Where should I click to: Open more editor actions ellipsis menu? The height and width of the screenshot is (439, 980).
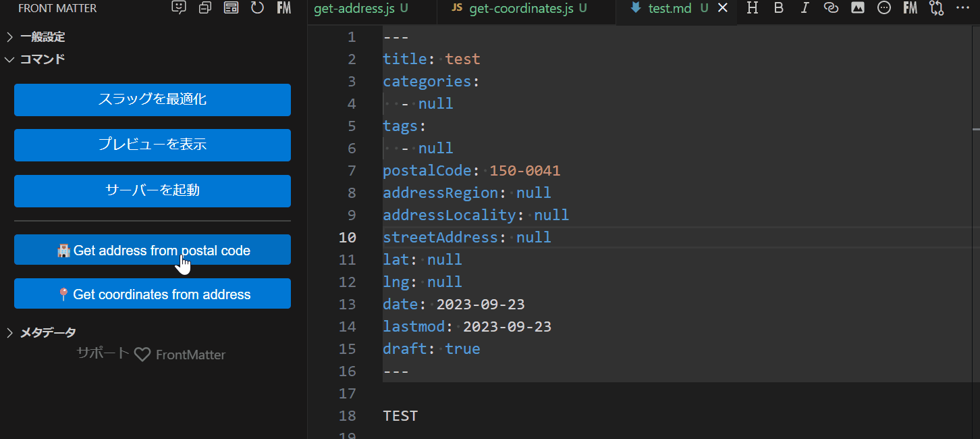(962, 8)
